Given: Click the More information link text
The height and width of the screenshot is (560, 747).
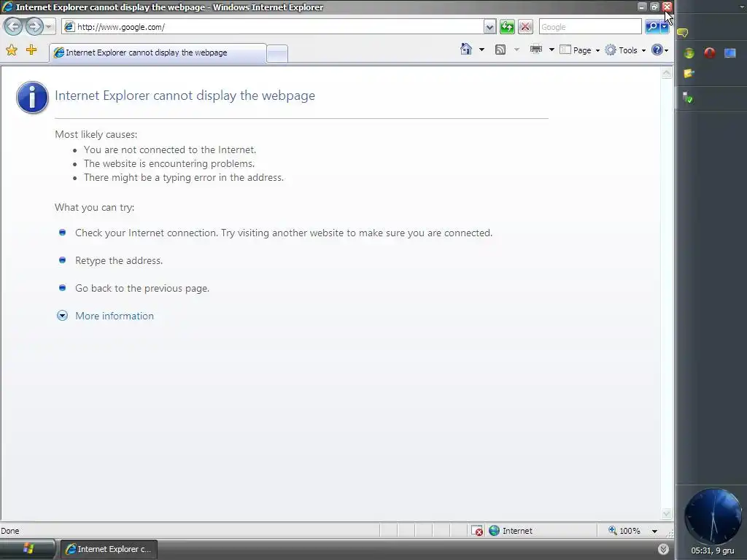Looking at the screenshot, I should tap(115, 316).
